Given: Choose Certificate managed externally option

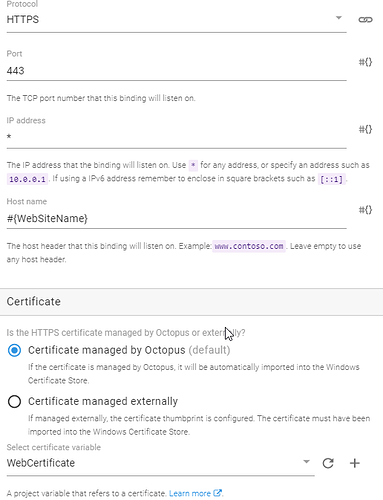Looking at the screenshot, I should coord(14,402).
